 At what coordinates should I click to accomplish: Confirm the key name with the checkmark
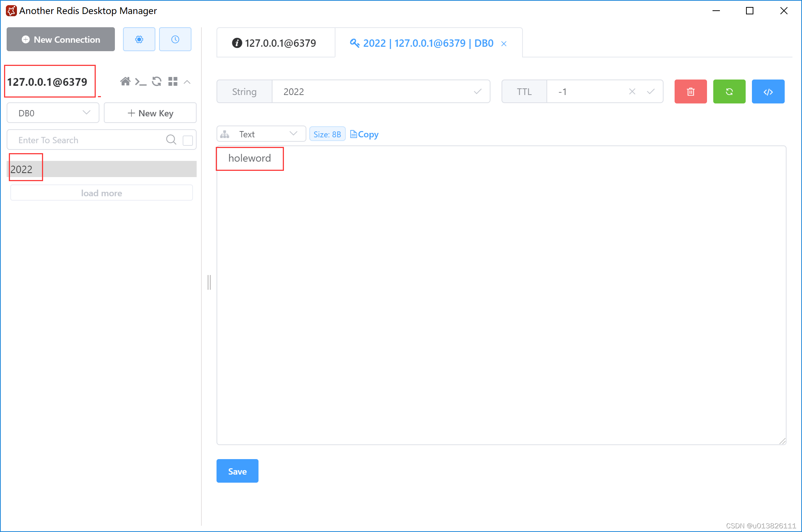pyautogui.click(x=478, y=92)
